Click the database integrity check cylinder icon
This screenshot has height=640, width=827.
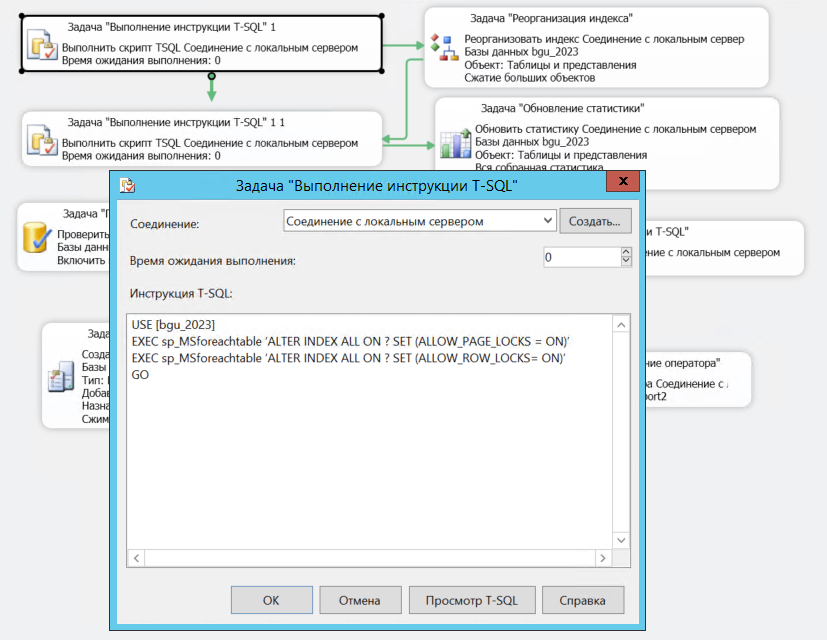click(x=37, y=239)
